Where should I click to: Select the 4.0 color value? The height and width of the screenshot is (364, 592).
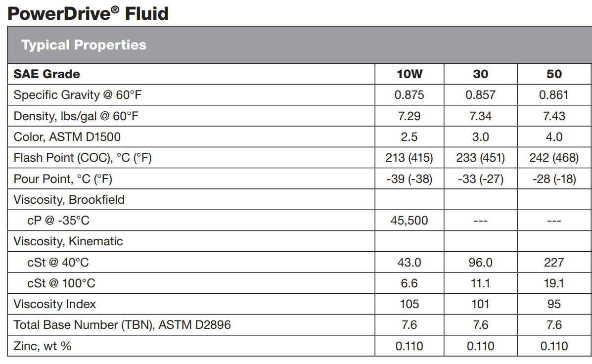click(x=554, y=137)
